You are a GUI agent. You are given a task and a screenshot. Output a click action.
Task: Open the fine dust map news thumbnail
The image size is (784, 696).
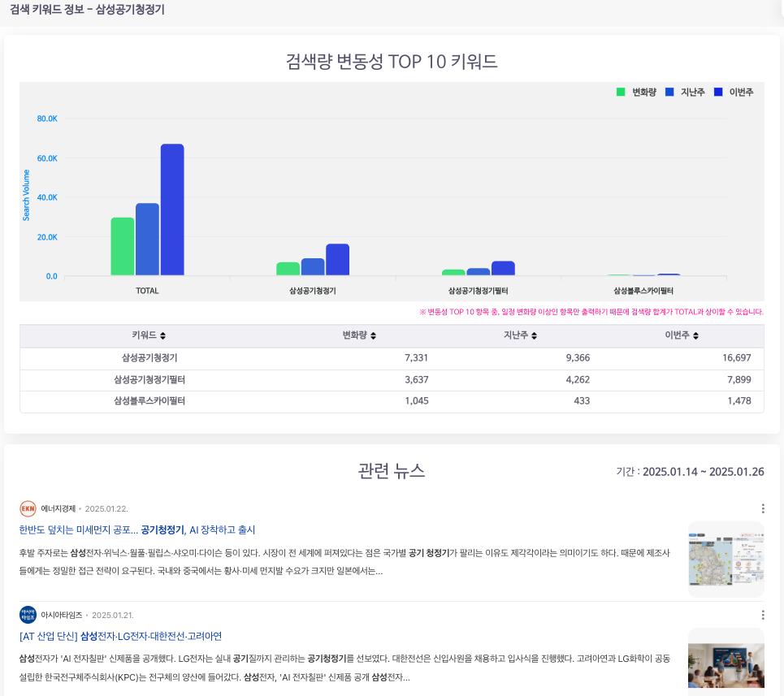[x=726, y=560]
